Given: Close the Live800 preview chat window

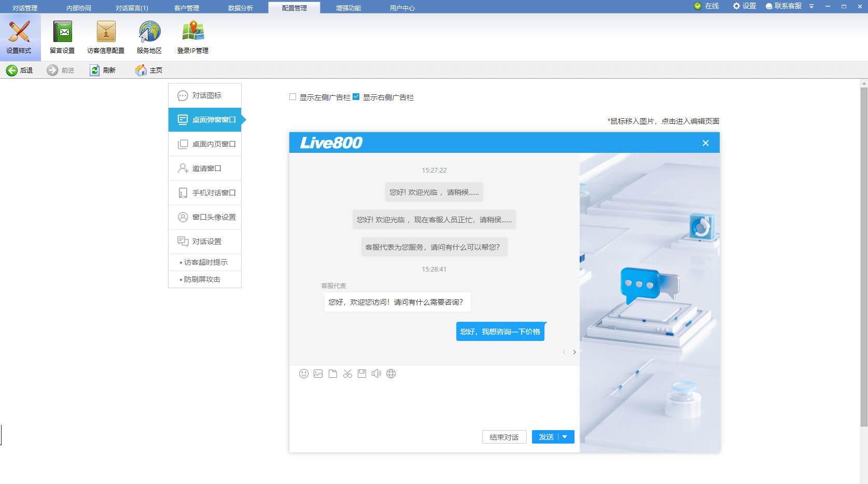Looking at the screenshot, I should coord(706,143).
